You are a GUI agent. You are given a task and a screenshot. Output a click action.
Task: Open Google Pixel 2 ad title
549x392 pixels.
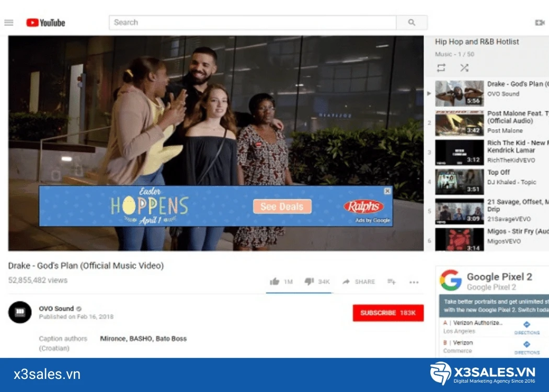click(x=499, y=277)
